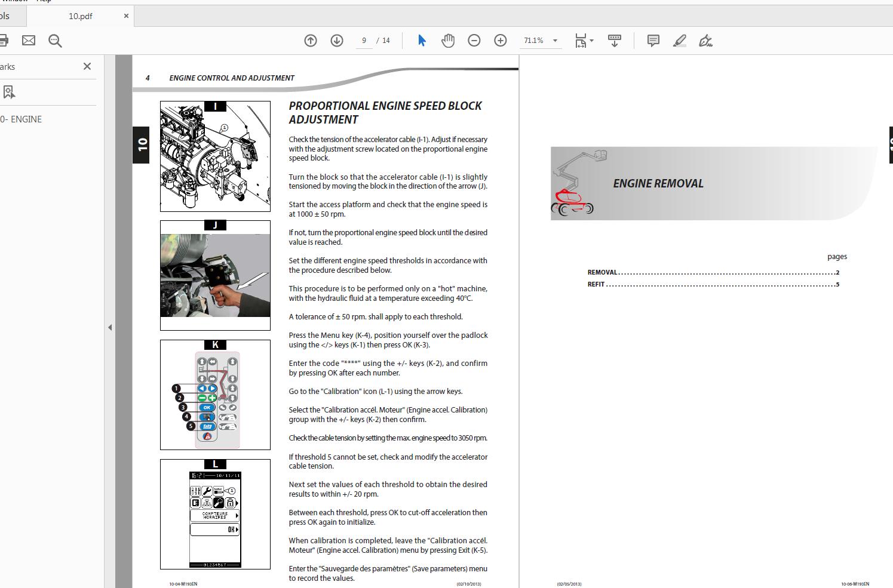Image resolution: width=893 pixels, height=588 pixels.
Task: Open the bookmark options icon in panel
Action: 9,92
